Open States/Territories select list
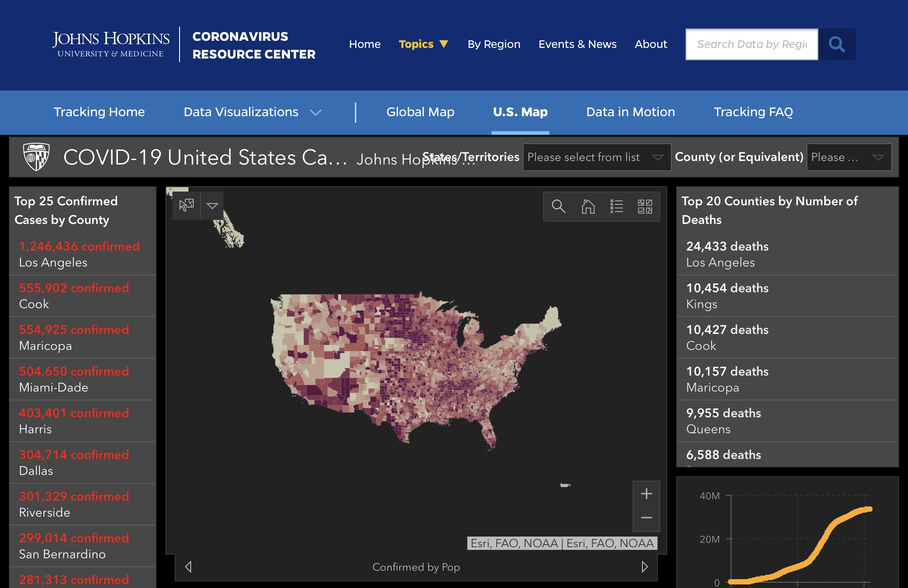Viewport: 908px width, 588px height. point(597,157)
